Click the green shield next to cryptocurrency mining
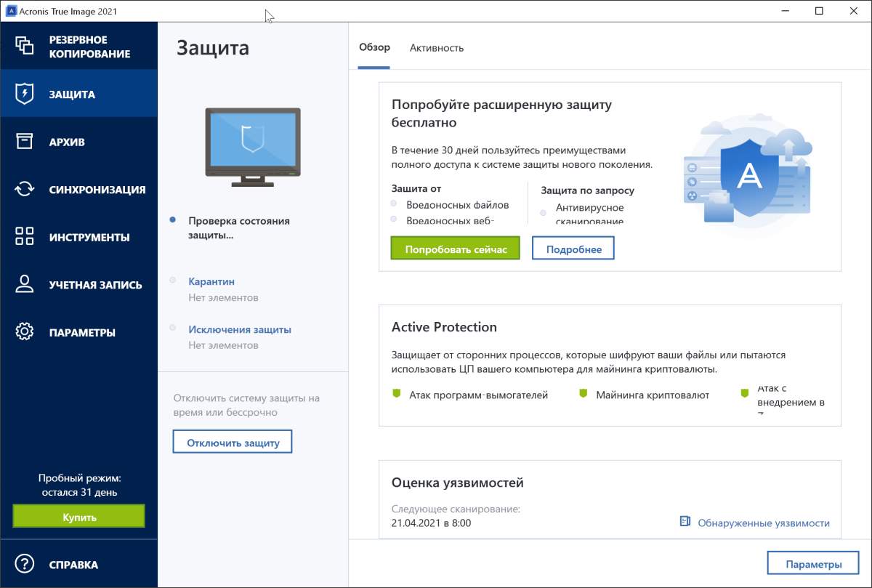The width and height of the screenshot is (872, 588). 583,394
